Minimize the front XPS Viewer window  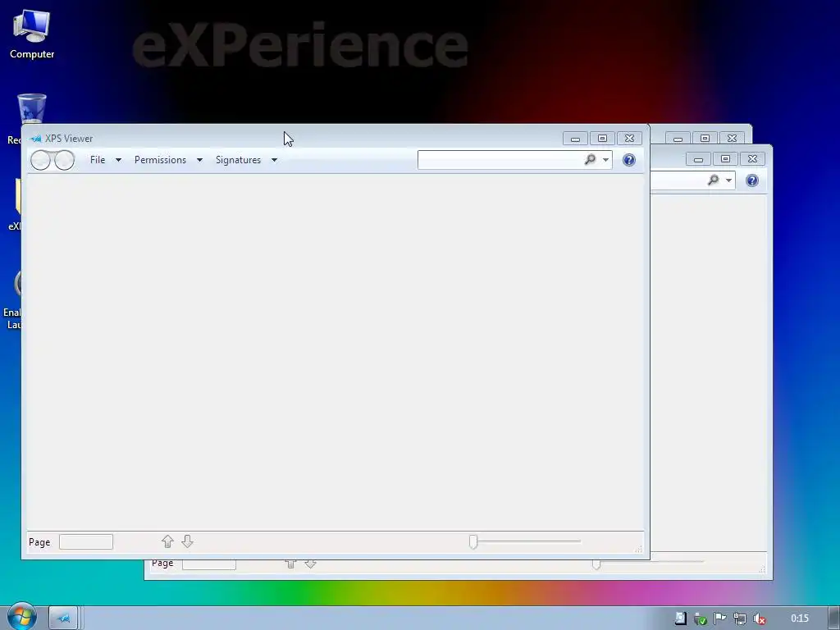pos(575,139)
